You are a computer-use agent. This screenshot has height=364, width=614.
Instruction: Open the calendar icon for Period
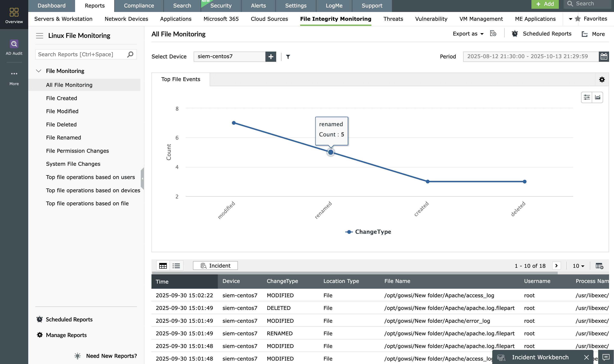pyautogui.click(x=604, y=56)
